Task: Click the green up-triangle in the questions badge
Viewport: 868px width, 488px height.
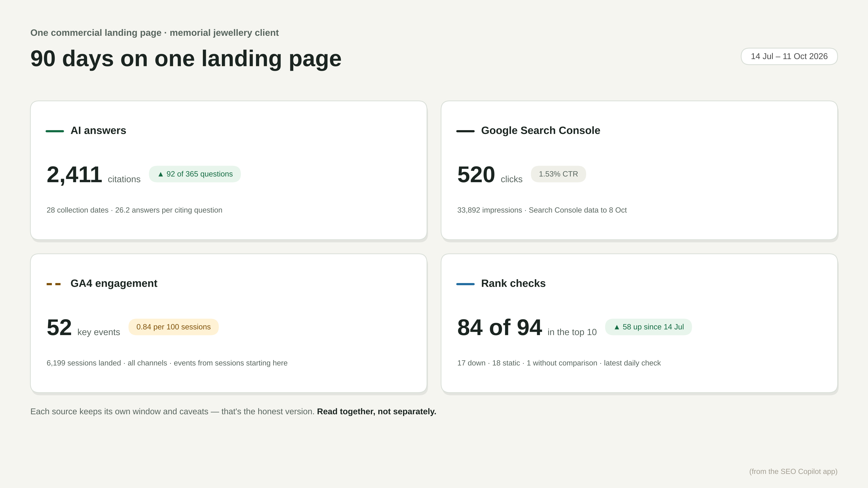Action: point(161,174)
